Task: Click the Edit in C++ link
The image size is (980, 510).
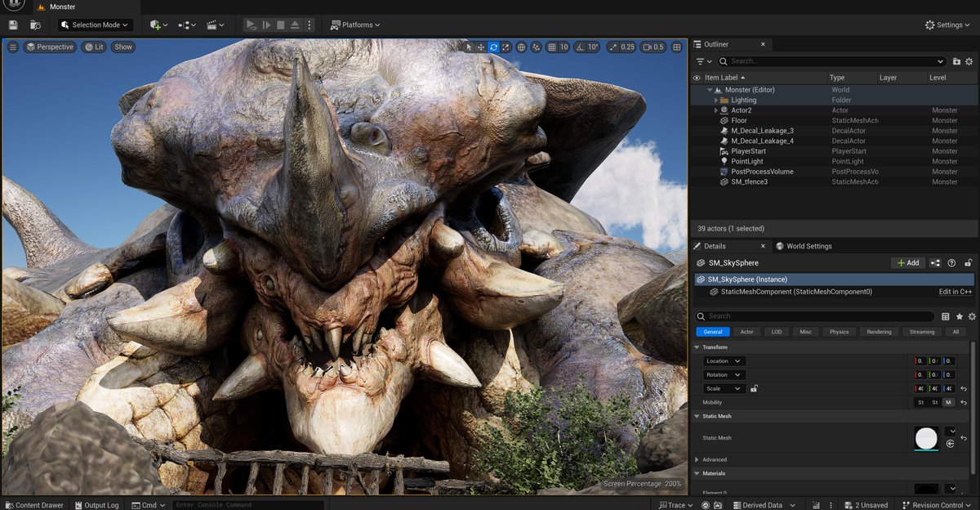Action: tap(955, 292)
